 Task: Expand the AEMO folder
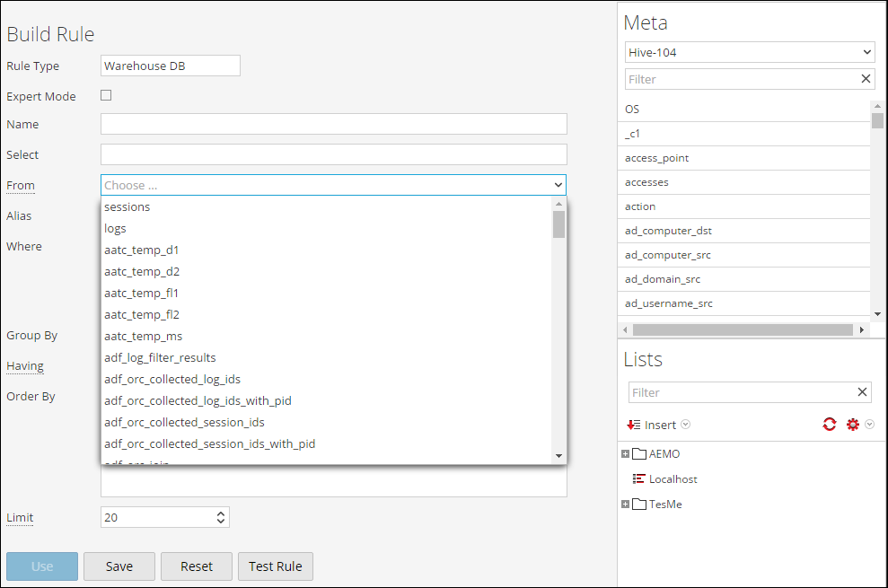625,453
